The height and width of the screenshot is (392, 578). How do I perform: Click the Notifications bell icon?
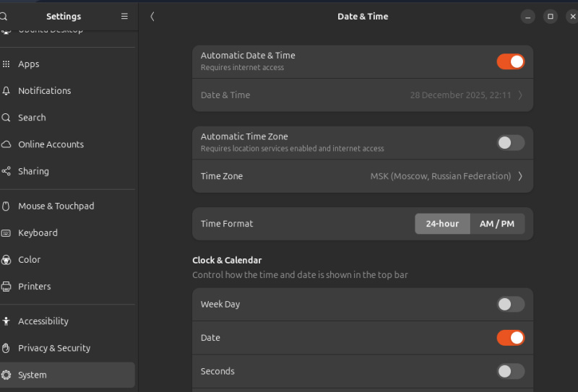tap(7, 91)
